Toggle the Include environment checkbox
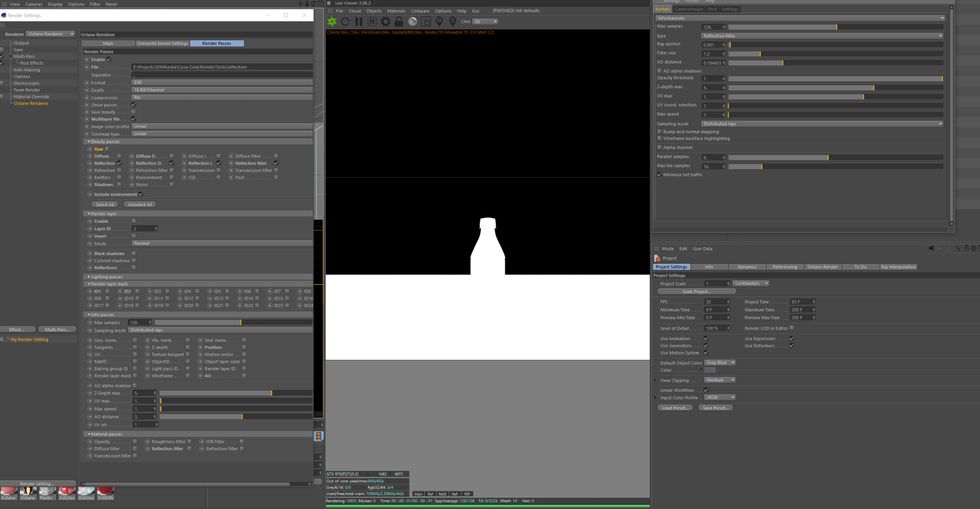 tap(141, 194)
